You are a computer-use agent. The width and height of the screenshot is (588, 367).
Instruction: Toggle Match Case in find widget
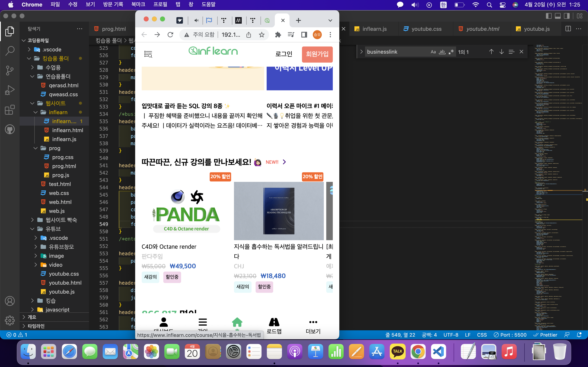433,52
